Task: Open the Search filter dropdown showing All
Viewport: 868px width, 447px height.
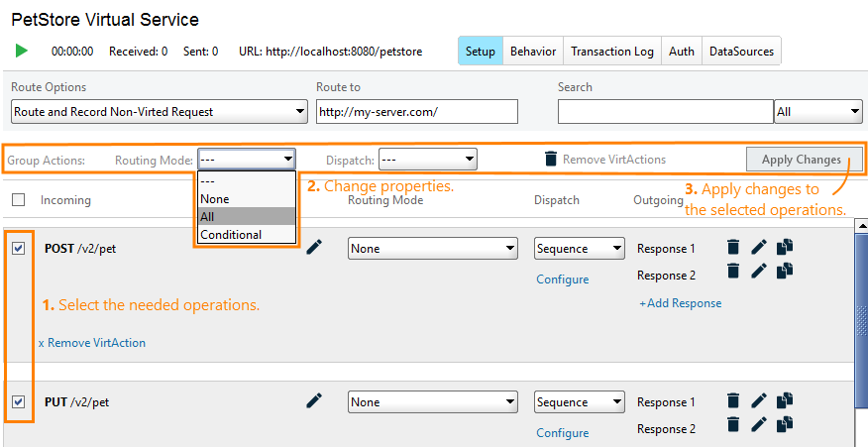Action: click(x=818, y=111)
